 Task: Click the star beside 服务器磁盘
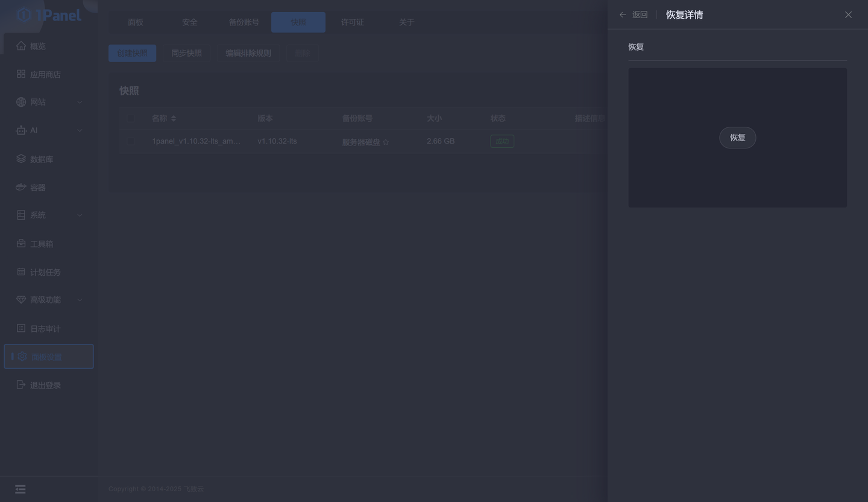click(x=386, y=142)
